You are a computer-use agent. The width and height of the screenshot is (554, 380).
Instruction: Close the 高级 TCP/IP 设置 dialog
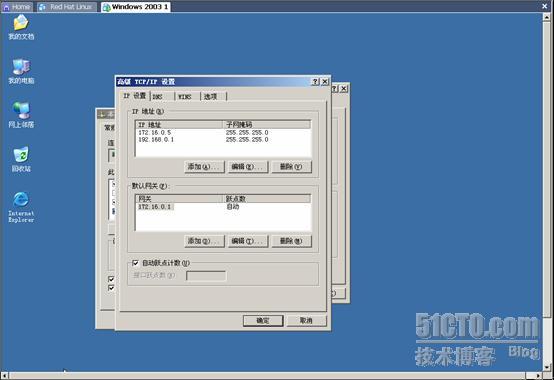tap(325, 82)
